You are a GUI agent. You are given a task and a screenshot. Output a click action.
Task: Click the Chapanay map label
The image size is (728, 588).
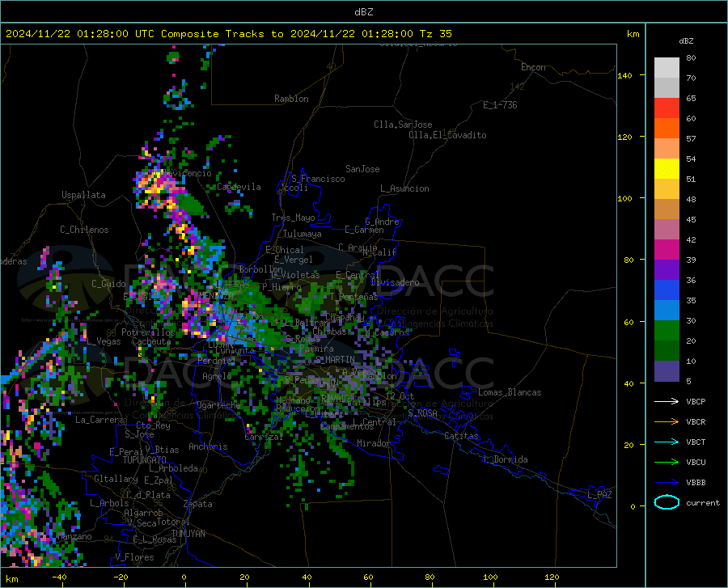345,317
